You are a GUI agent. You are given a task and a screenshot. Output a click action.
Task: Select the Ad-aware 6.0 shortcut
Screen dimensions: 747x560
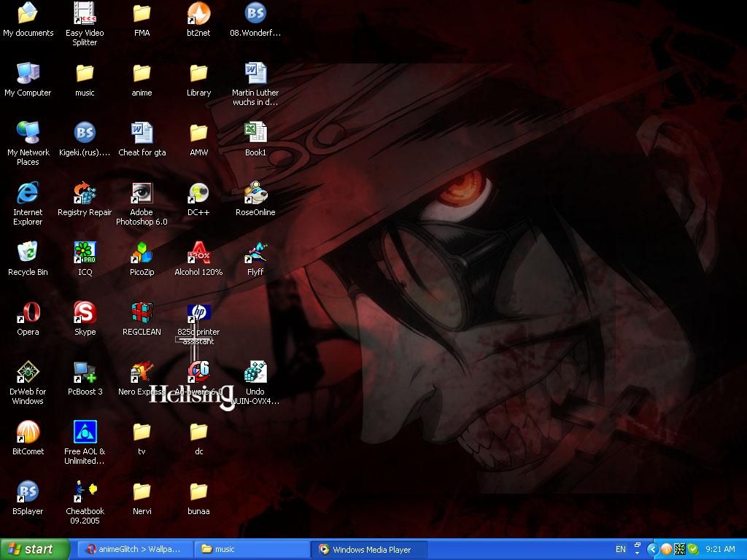(198, 372)
